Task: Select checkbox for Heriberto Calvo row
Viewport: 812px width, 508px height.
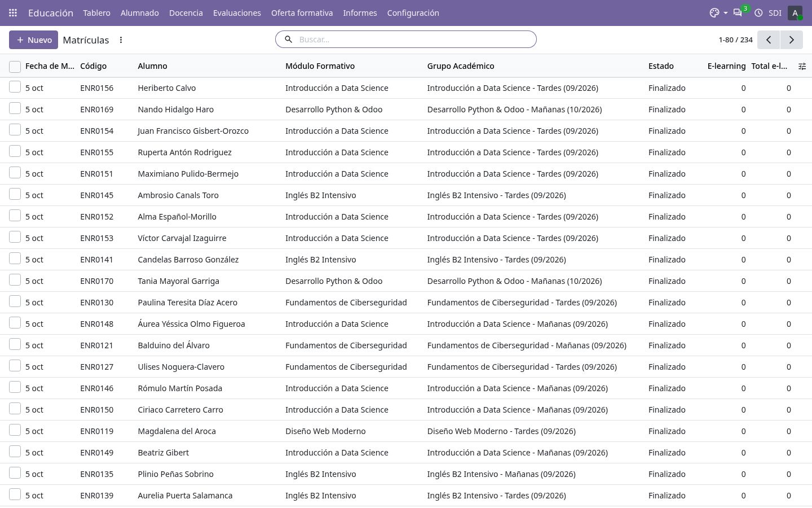Action: pyautogui.click(x=15, y=87)
